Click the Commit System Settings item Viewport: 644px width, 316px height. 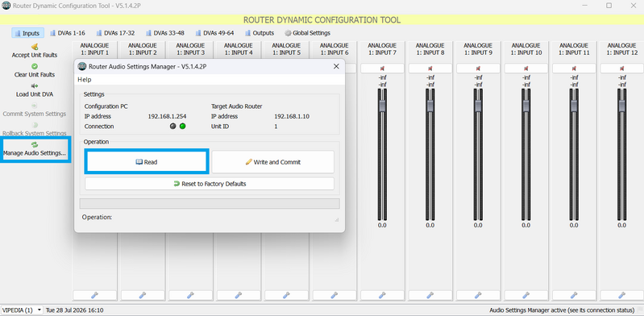coord(35,110)
